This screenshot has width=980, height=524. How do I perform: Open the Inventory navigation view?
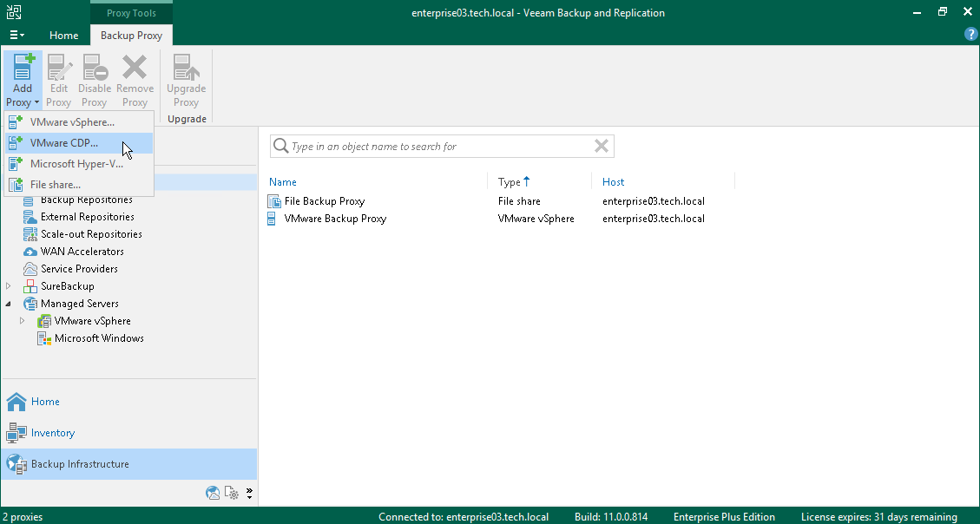[x=128, y=433]
